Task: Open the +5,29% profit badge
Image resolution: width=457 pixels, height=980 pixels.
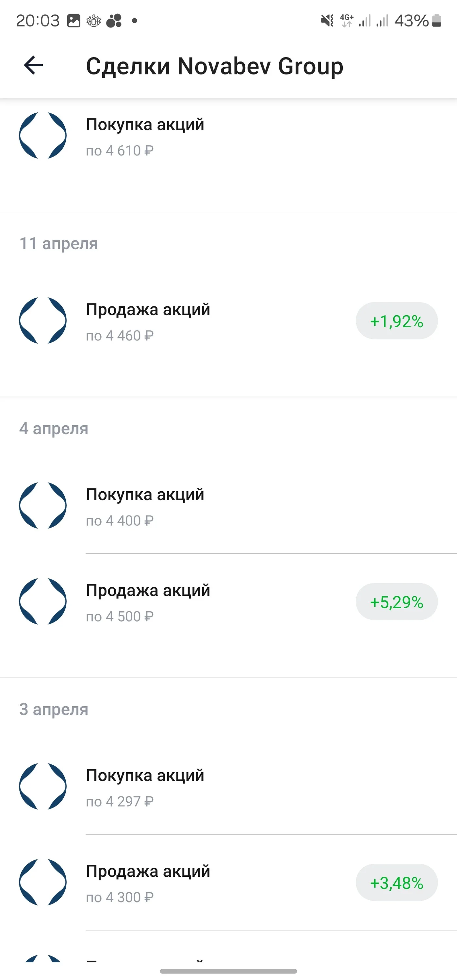Action: click(397, 602)
